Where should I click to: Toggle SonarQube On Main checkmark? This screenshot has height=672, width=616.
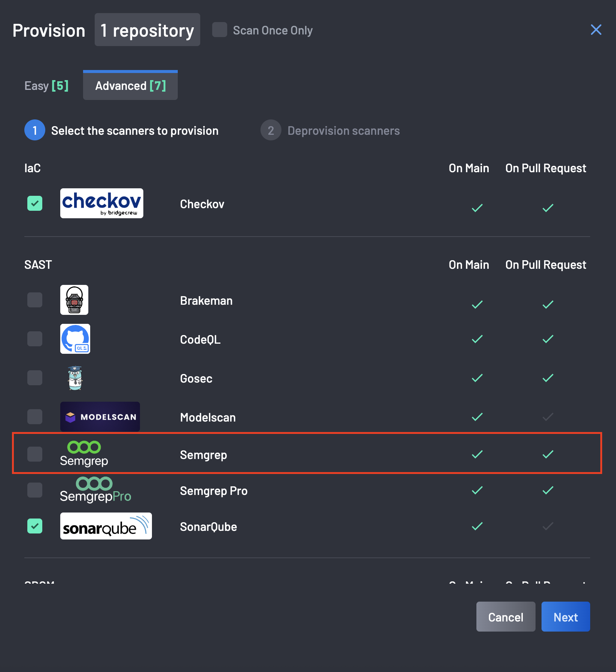click(477, 526)
